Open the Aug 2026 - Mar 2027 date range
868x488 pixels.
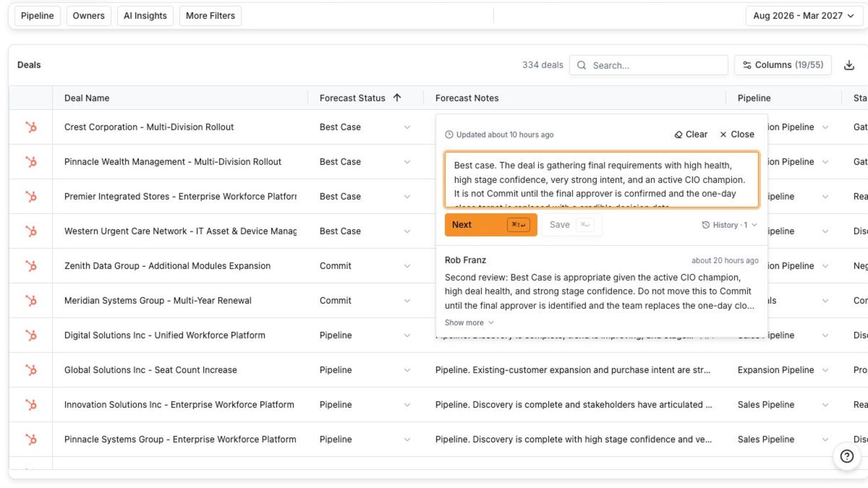pos(804,16)
